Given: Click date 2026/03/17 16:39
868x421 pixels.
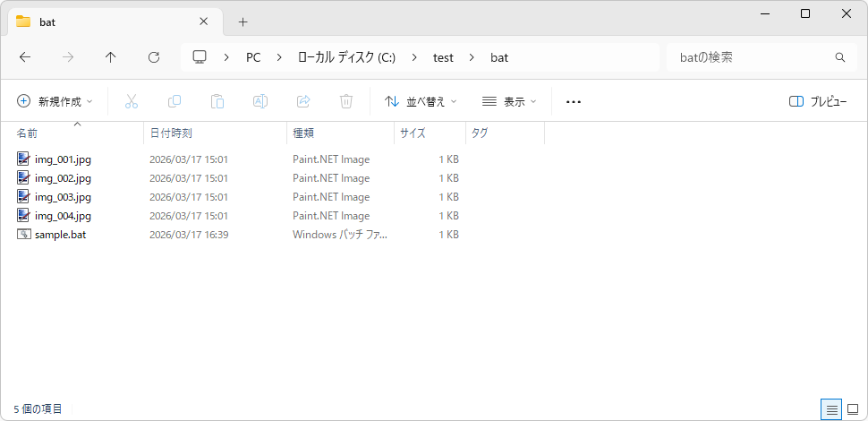Looking at the screenshot, I should pyautogui.click(x=189, y=235).
